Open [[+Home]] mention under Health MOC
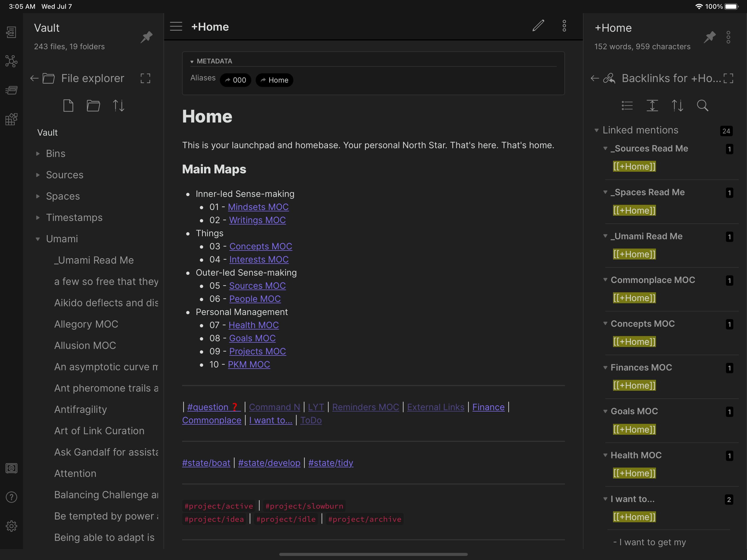The height and width of the screenshot is (560, 747). click(x=635, y=473)
